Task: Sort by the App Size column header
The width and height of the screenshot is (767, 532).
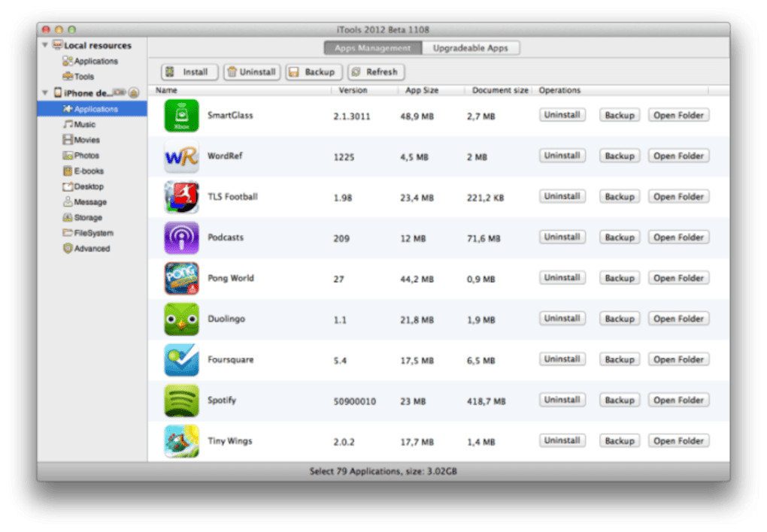Action: (422, 90)
